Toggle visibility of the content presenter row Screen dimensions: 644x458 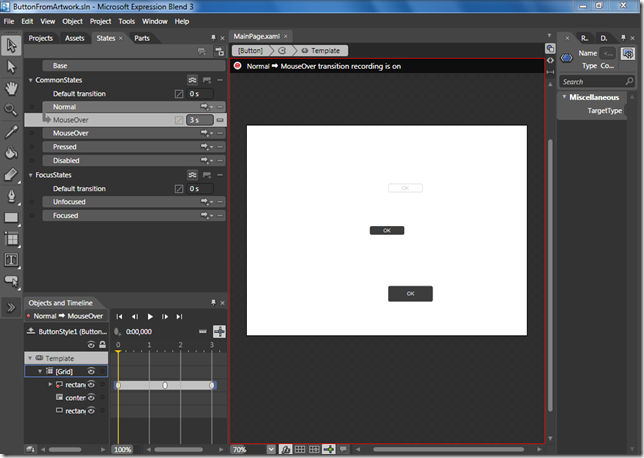tap(90, 397)
